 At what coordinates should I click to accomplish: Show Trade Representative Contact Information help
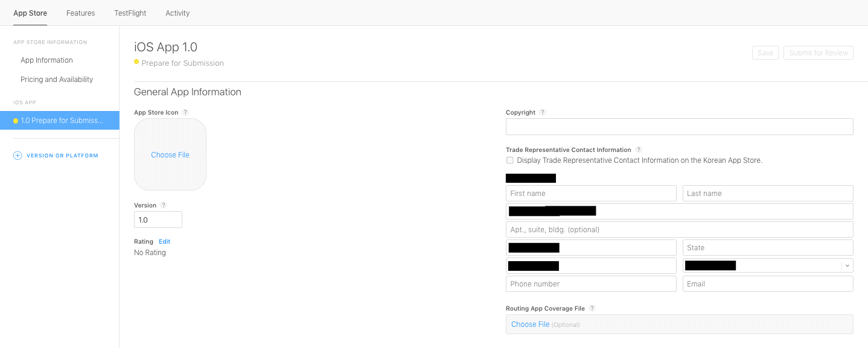click(x=639, y=150)
